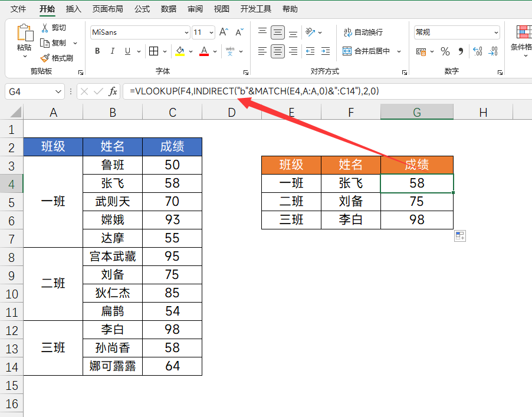Screen dimensions: 532x417
Task: Open the fill color dropdown arrow
Action: pos(191,51)
